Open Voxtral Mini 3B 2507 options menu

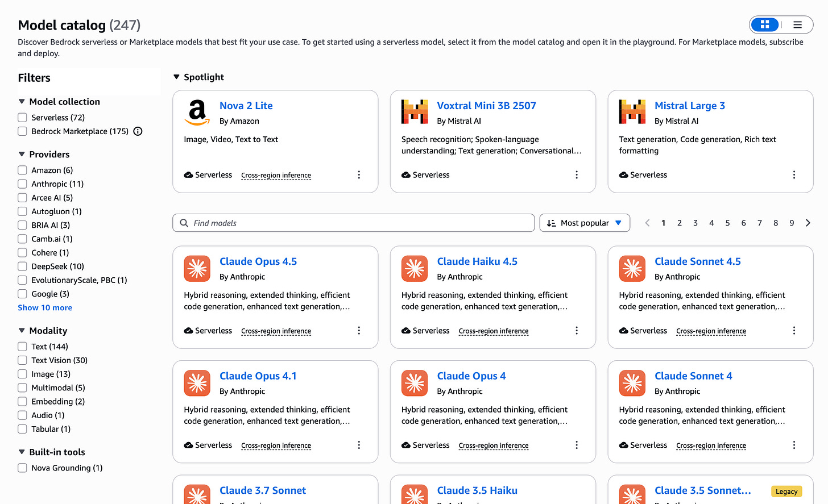577,175
